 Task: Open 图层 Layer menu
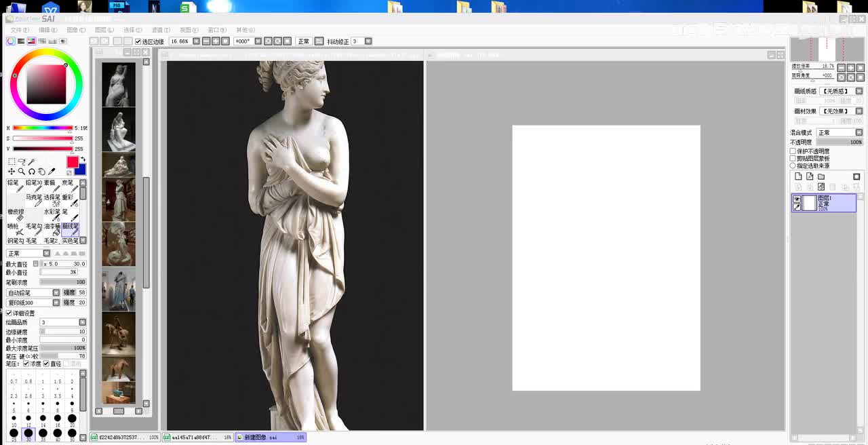[x=104, y=30]
